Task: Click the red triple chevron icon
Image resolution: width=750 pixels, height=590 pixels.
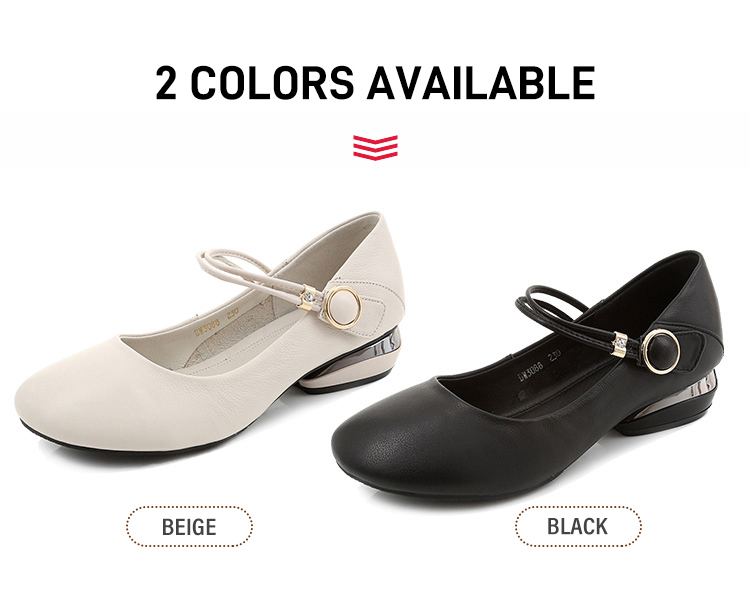Action: [x=375, y=147]
